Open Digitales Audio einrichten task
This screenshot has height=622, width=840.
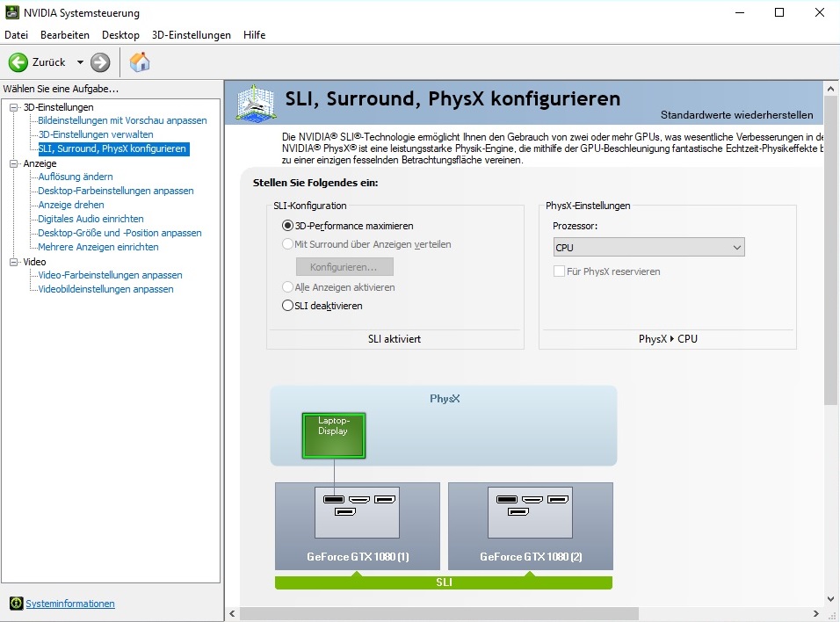(91, 219)
